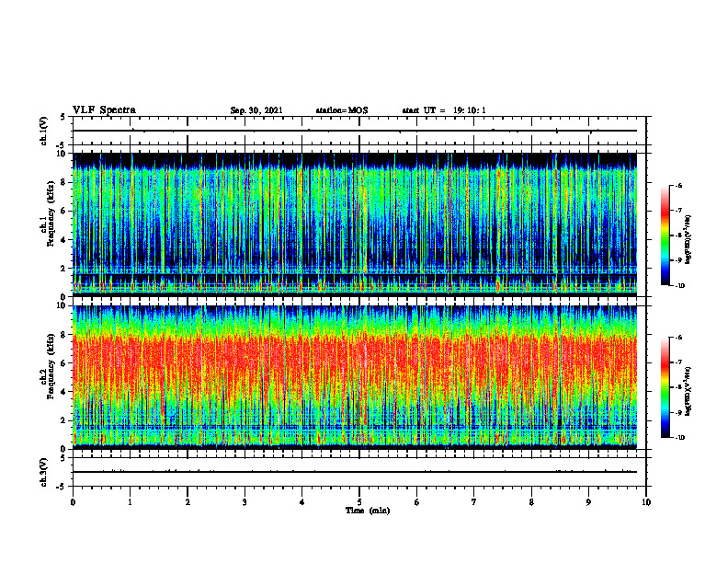Click time axis tick label 4

pos(302,502)
